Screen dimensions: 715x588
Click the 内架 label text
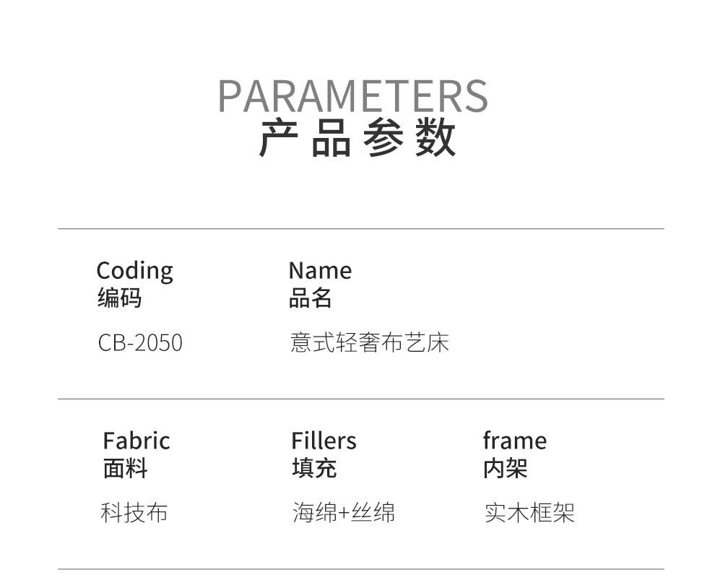[505, 468]
